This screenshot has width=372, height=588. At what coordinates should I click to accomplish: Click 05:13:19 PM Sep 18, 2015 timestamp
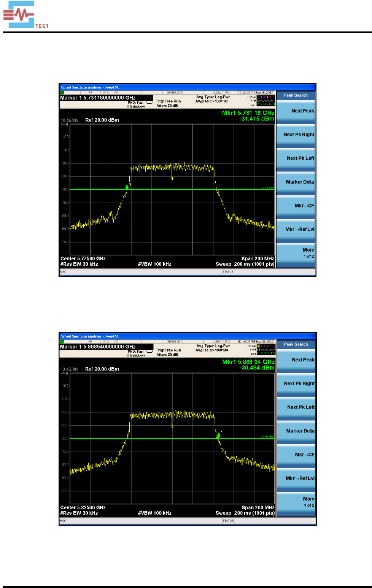255,93
